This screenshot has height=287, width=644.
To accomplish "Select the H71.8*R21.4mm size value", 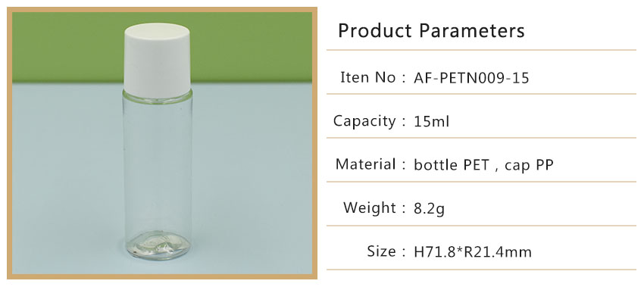I will pos(473,251).
